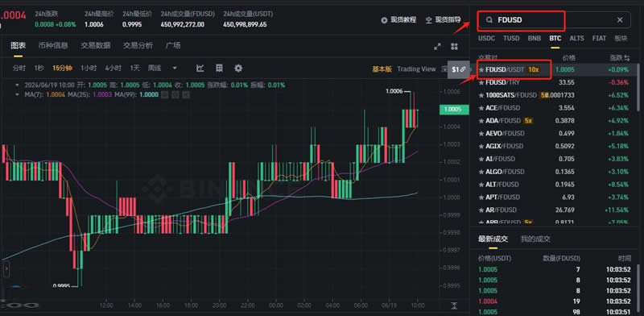Clear the FDUSD search with X
This screenshot has height=316, width=644.
[x=620, y=19]
